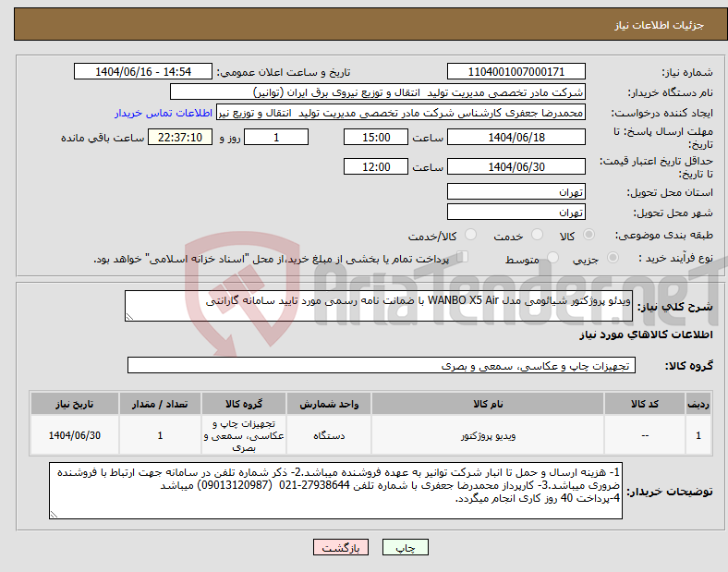Click the deadline time field 15:00

(x=376, y=138)
